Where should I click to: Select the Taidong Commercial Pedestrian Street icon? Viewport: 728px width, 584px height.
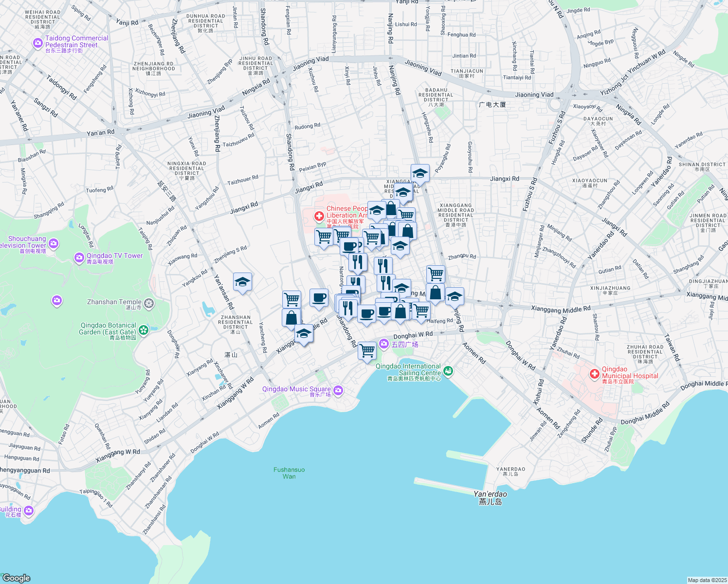[x=38, y=43]
